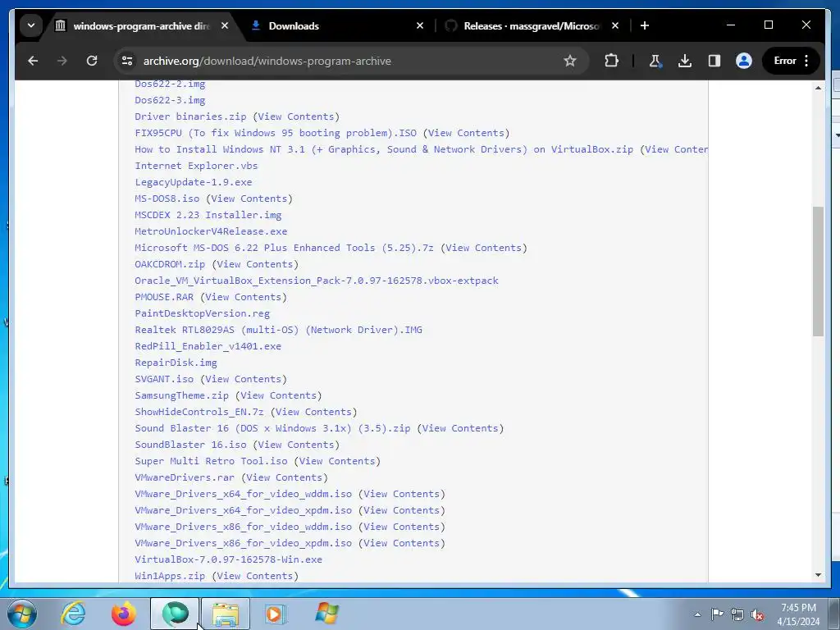Toggle the side panel icon
Screen dimensions: 840x630
(x=714, y=61)
